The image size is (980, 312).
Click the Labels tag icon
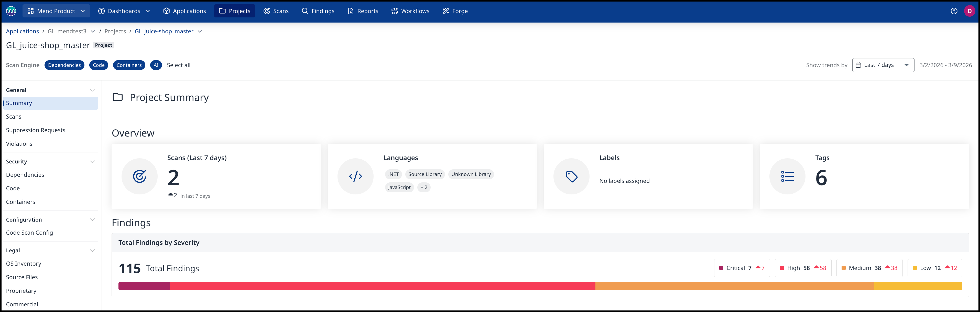[571, 176]
